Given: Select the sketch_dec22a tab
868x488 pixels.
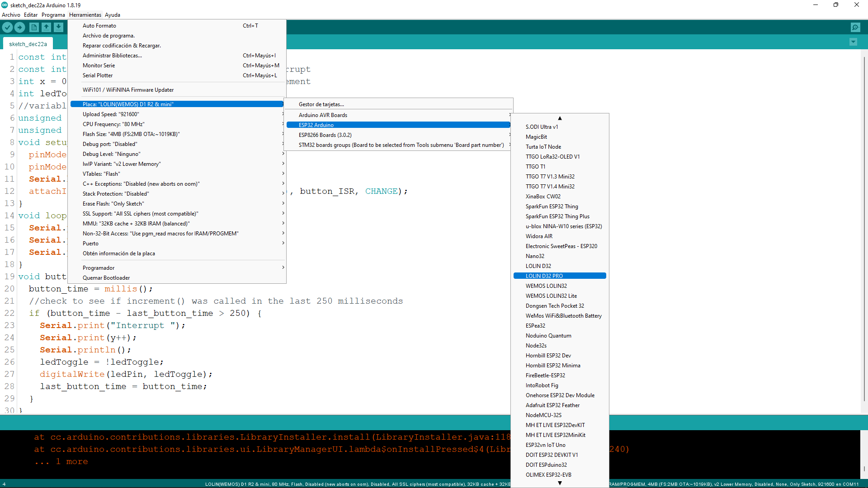Looking at the screenshot, I should coord(28,44).
